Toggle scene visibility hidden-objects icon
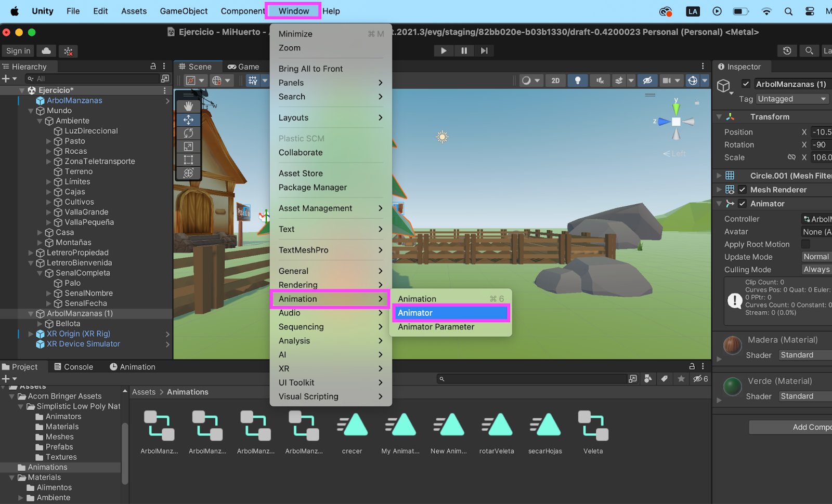 click(647, 81)
